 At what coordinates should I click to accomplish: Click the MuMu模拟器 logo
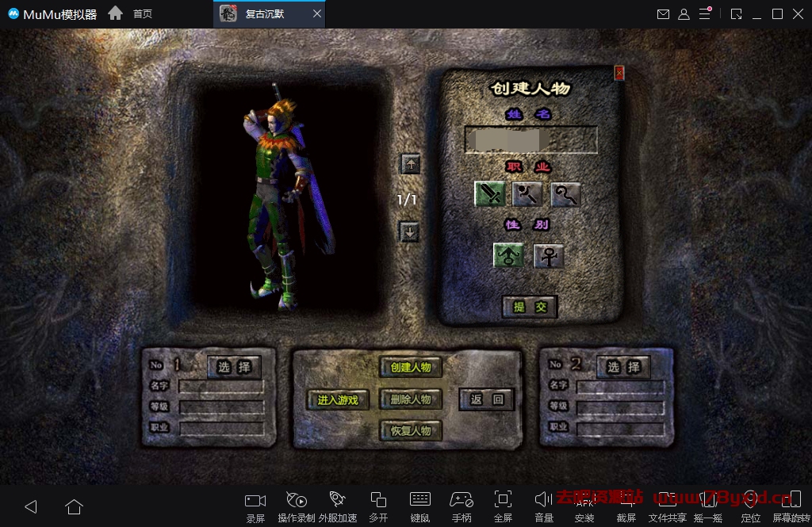click(52, 14)
